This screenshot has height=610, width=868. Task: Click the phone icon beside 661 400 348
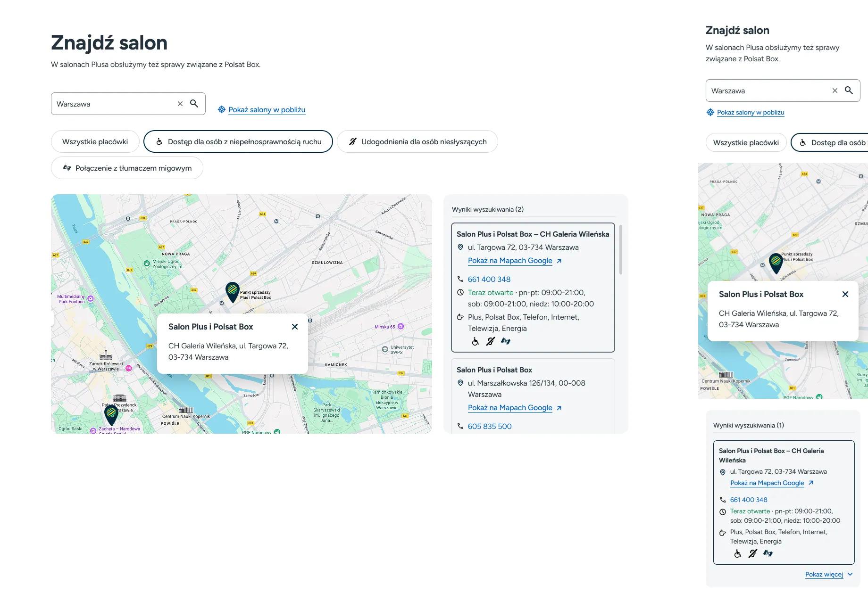[460, 279]
